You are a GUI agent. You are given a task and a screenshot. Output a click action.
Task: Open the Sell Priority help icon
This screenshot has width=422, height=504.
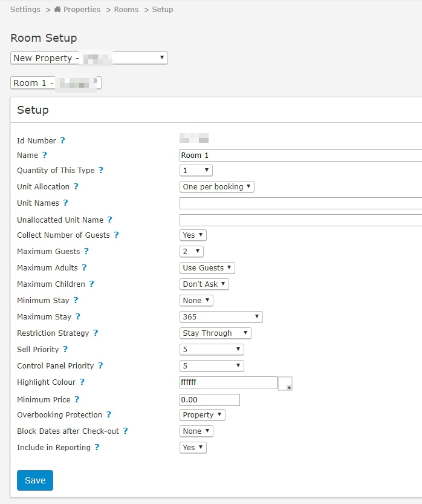tap(65, 349)
